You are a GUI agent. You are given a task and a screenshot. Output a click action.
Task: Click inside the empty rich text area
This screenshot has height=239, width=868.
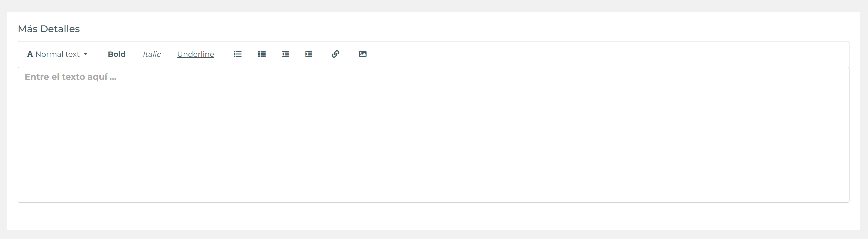point(433,135)
